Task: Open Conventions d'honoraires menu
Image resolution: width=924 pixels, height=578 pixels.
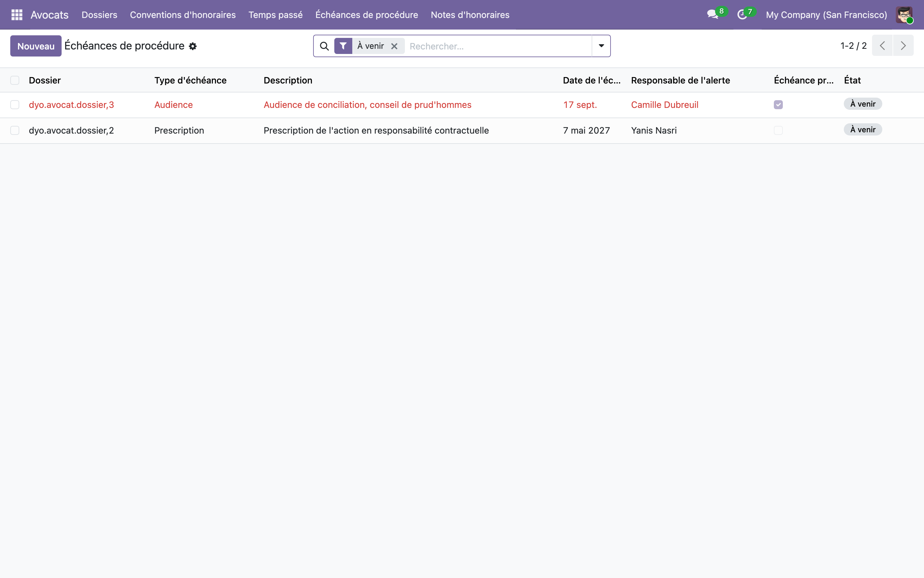Action: pos(183,14)
